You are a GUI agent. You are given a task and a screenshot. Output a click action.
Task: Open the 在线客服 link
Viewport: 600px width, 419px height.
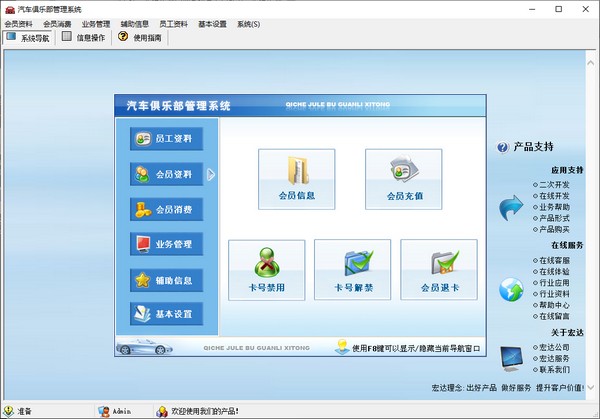551,261
